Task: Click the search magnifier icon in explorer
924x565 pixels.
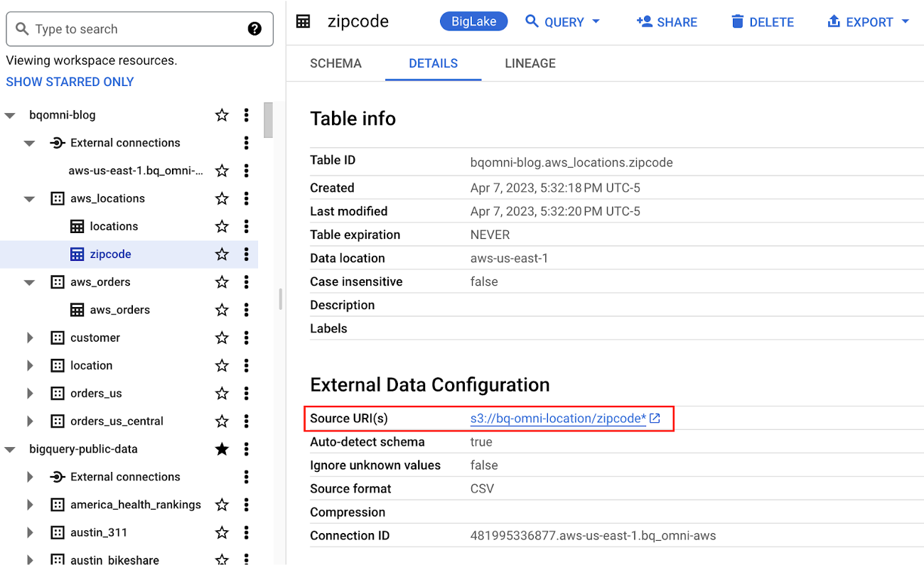Action: pyautogui.click(x=21, y=29)
